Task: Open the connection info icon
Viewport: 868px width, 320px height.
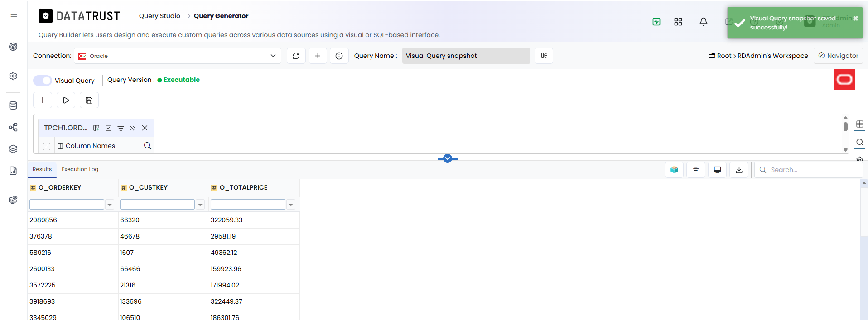Action: pyautogui.click(x=339, y=56)
